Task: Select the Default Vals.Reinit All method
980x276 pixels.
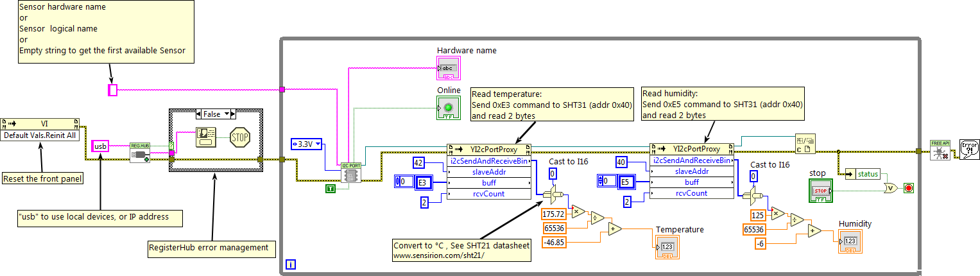Action: [x=40, y=135]
